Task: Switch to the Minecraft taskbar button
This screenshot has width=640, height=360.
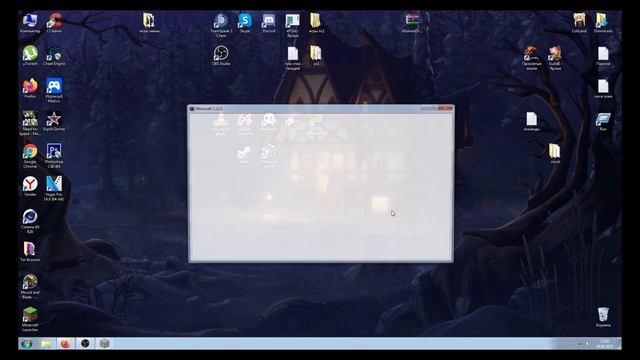Action: 104,343
